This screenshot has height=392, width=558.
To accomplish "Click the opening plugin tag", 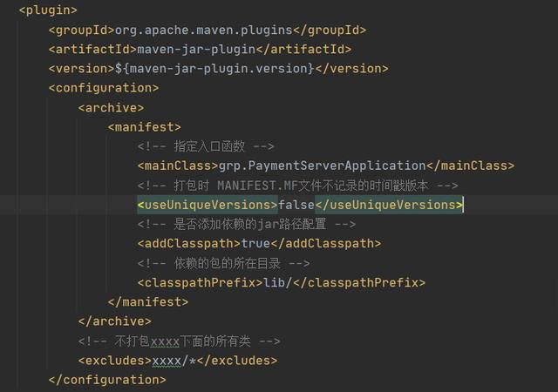I will click(x=48, y=10).
